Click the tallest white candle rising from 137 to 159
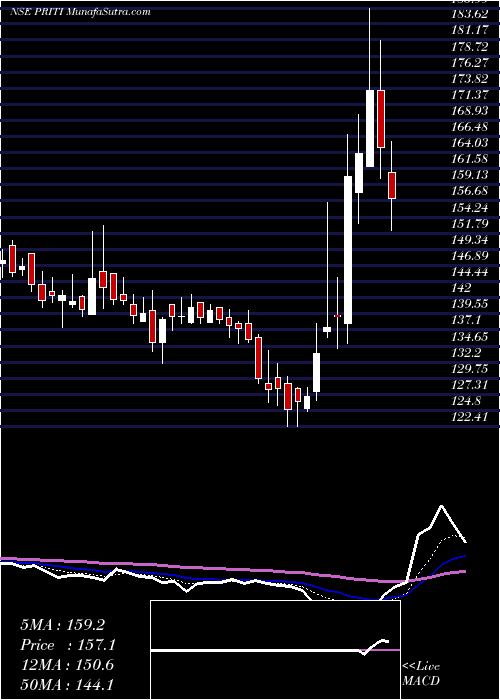This screenshot has height=700, width=500. [x=348, y=250]
